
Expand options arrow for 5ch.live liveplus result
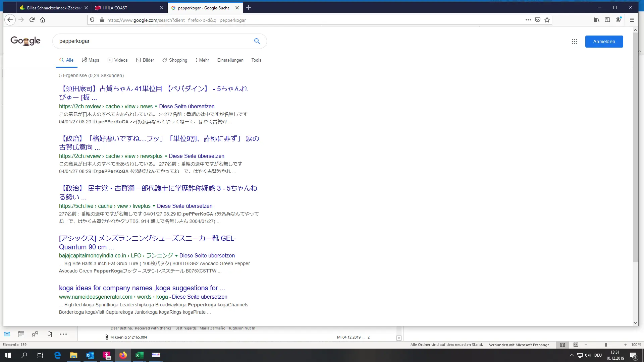[x=154, y=206]
